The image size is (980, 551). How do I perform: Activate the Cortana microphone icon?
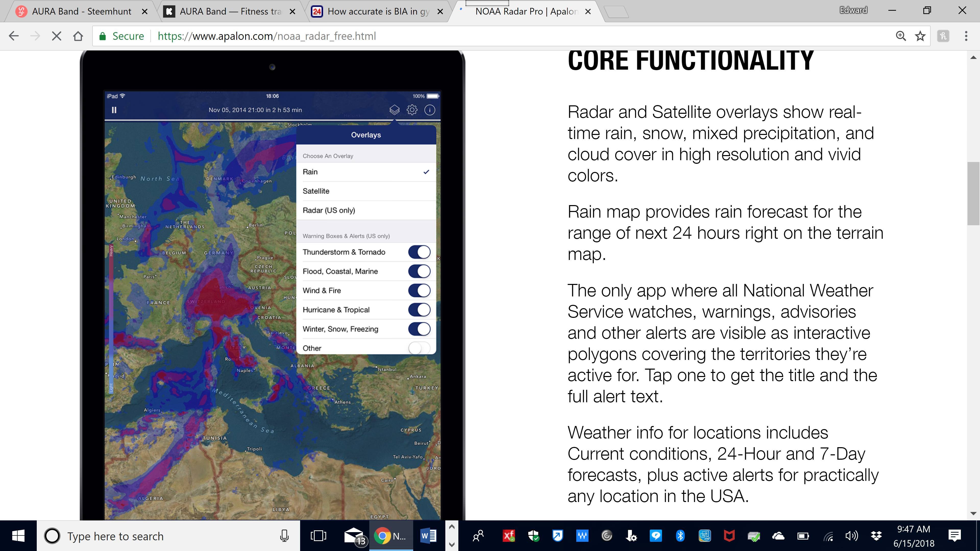point(284,536)
